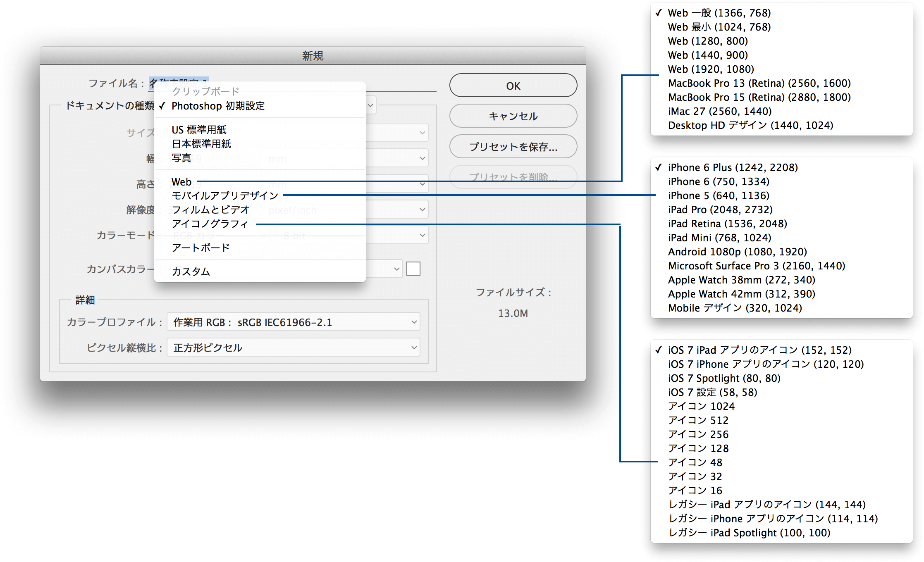Choose iOS 7 iPad アプリのアイコン preset
The height and width of the screenshot is (562, 924).
781,350
